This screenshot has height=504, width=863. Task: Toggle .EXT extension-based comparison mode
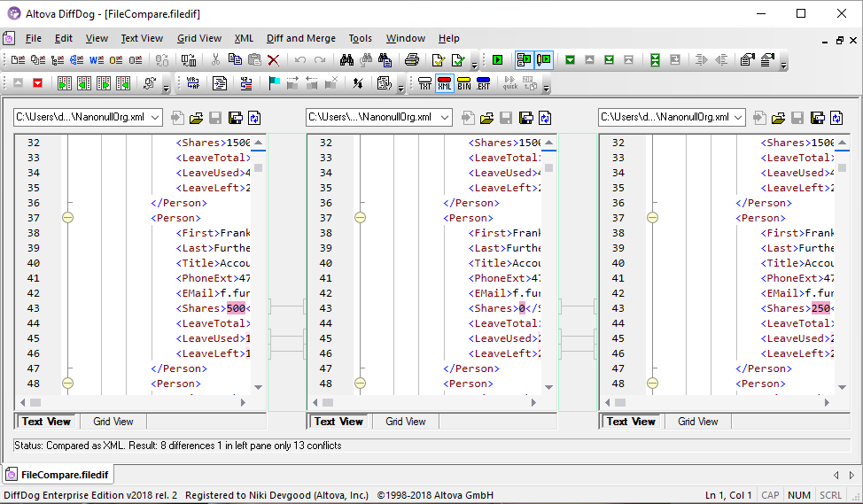[x=483, y=83]
